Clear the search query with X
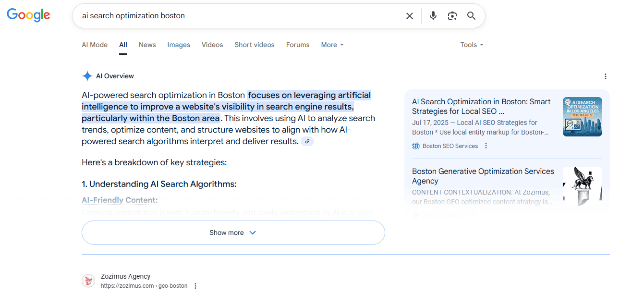This screenshot has width=644, height=295. pyautogui.click(x=410, y=16)
